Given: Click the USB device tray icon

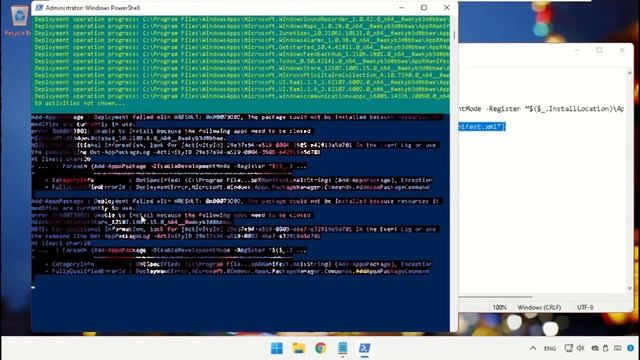Looking at the screenshot, I should point(606,348).
